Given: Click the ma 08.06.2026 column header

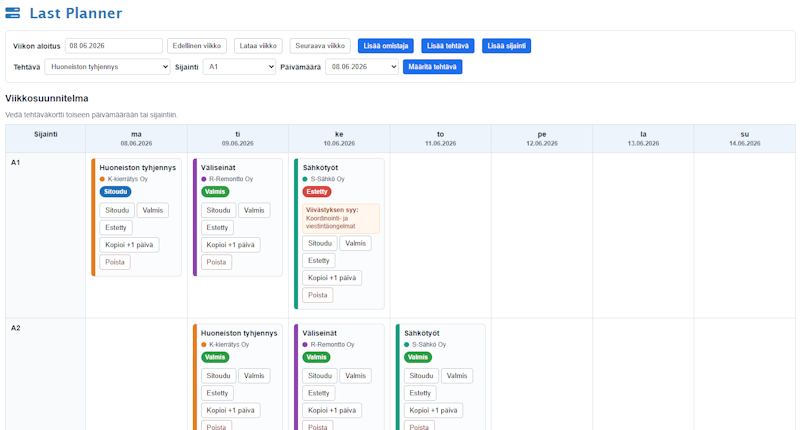Looking at the screenshot, I should pos(136,139).
